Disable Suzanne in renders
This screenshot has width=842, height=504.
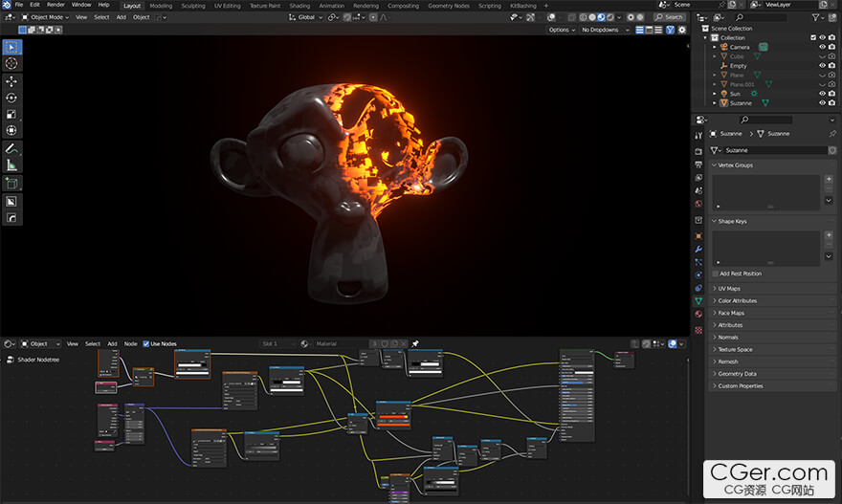[831, 102]
